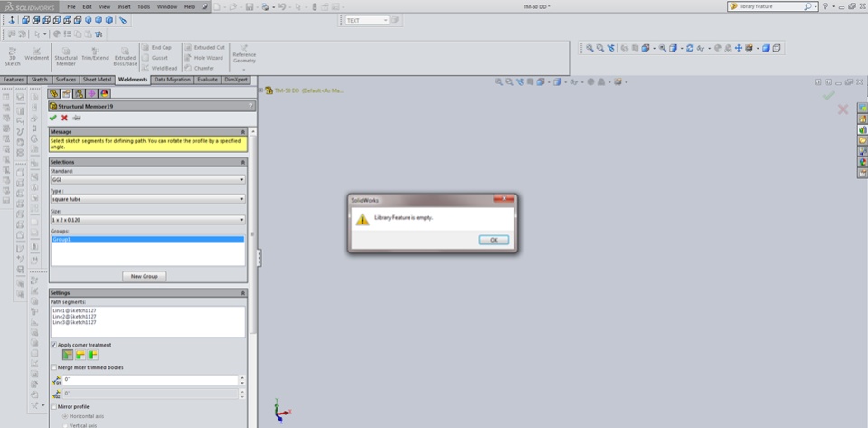Click the graphics area red X cancel corner

coord(843,109)
